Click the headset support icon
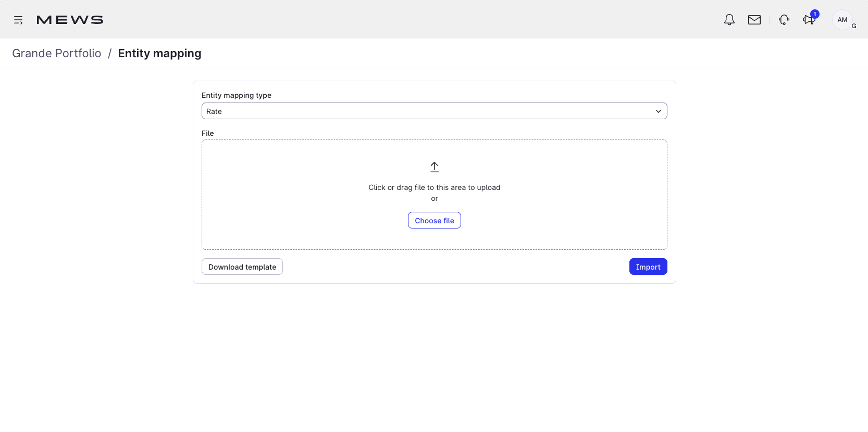The width and height of the screenshot is (868, 432). click(x=784, y=20)
